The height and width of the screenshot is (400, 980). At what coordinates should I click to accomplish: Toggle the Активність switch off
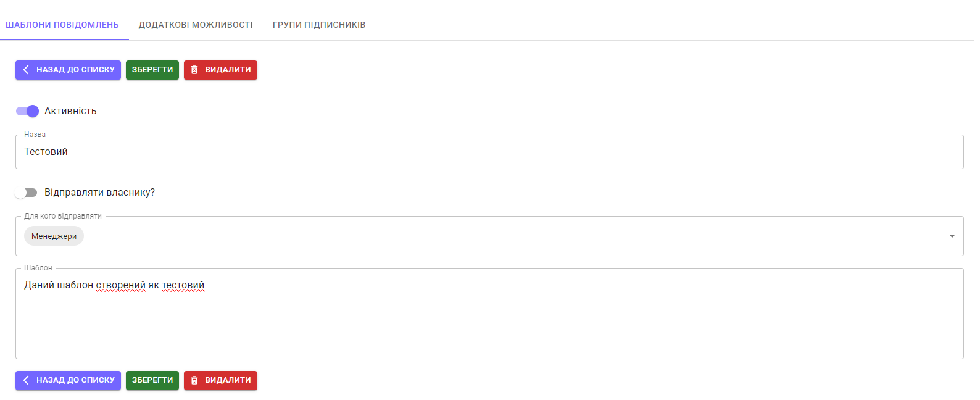(28, 111)
